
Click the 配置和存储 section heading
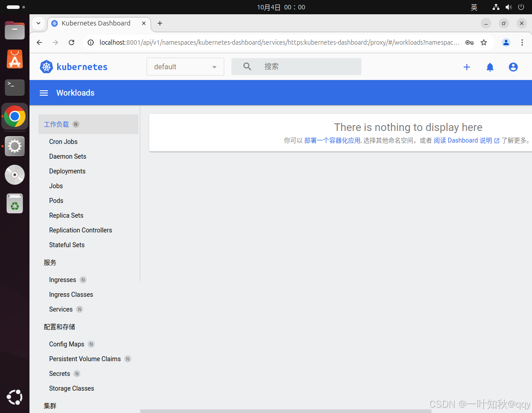59,327
